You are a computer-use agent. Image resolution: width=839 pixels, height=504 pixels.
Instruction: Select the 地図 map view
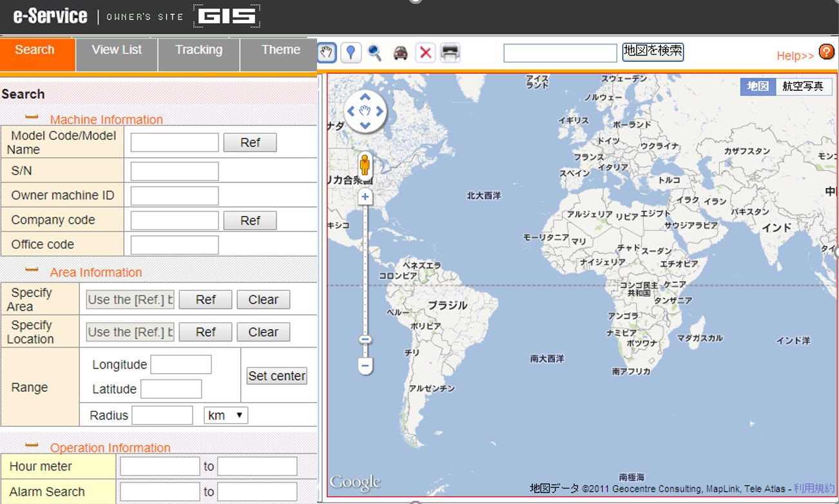pos(757,86)
